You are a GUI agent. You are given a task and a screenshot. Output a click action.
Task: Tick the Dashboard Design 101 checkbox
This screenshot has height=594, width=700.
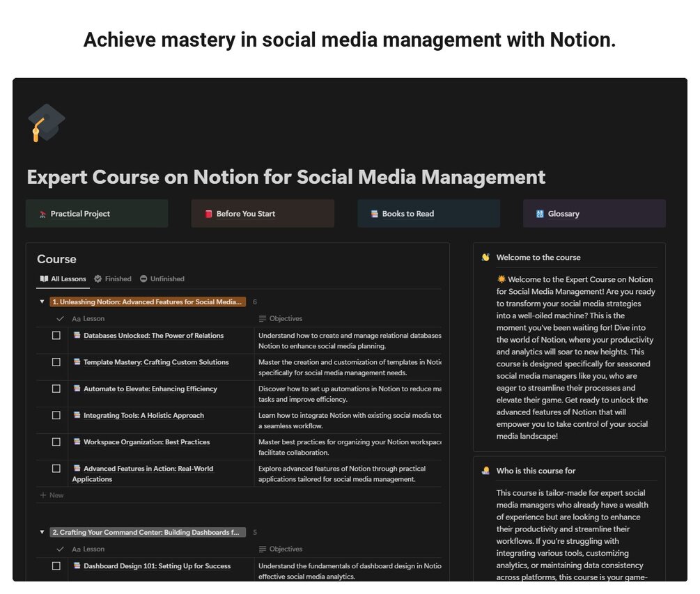(x=56, y=566)
